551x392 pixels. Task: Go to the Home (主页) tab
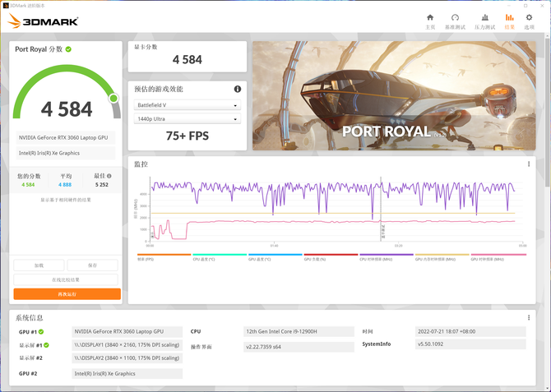[430, 21]
